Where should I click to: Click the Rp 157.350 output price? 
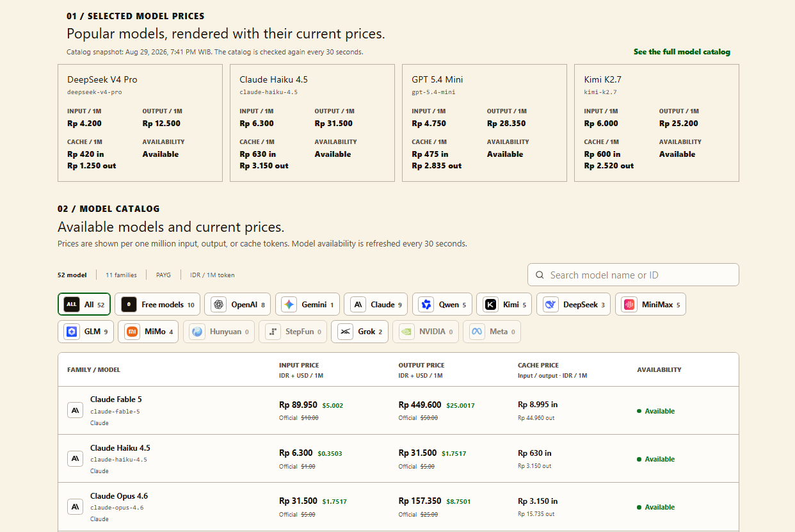coord(420,501)
